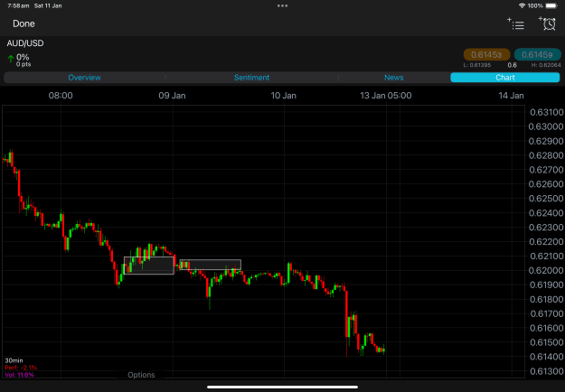Image resolution: width=565 pixels, height=392 pixels.
Task: Tap the 10 Jan date label
Action: 283,96
